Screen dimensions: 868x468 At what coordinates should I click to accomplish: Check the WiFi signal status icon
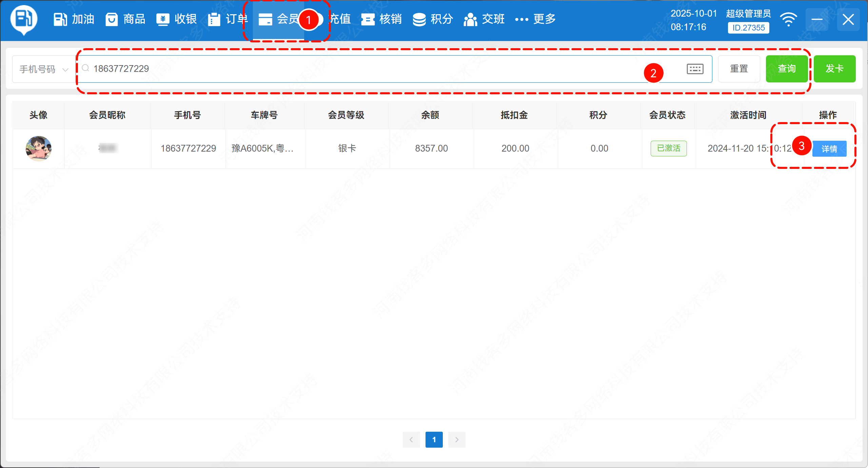[788, 19]
